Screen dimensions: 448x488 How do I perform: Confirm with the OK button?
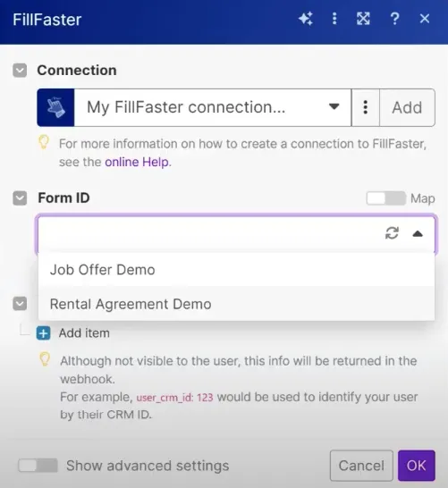tap(416, 466)
